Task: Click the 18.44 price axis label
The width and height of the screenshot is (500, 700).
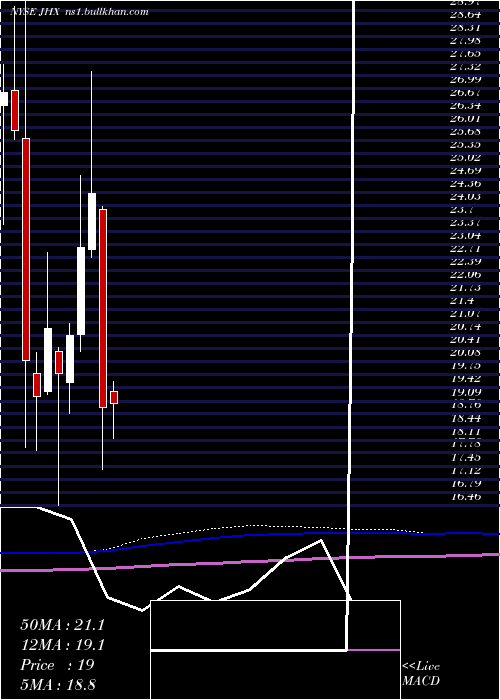Action: [x=465, y=419]
